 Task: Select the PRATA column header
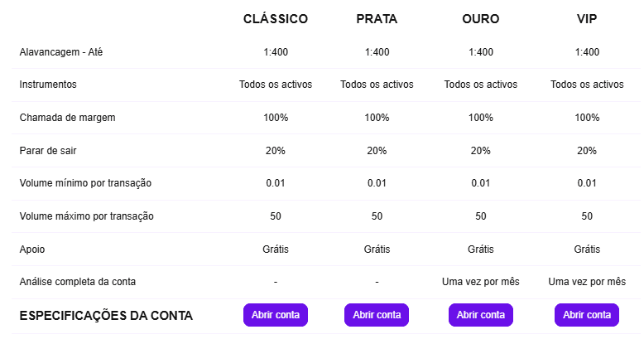click(377, 19)
